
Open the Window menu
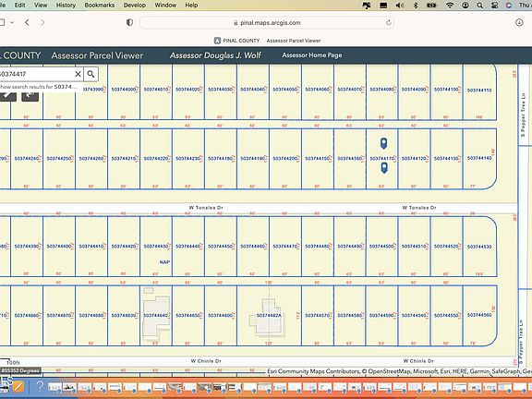(165, 6)
